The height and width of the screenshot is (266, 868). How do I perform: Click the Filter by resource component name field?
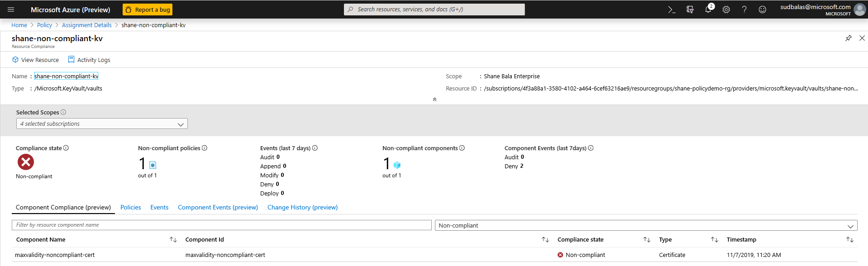pos(221,225)
